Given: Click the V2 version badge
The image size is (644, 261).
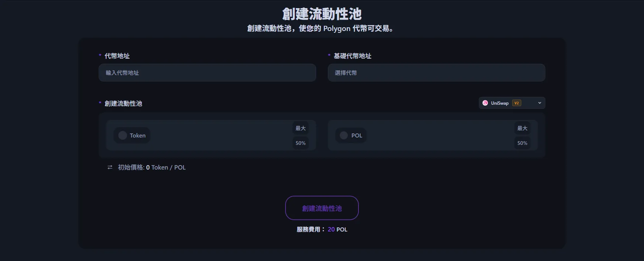Looking at the screenshot, I should coord(517,103).
